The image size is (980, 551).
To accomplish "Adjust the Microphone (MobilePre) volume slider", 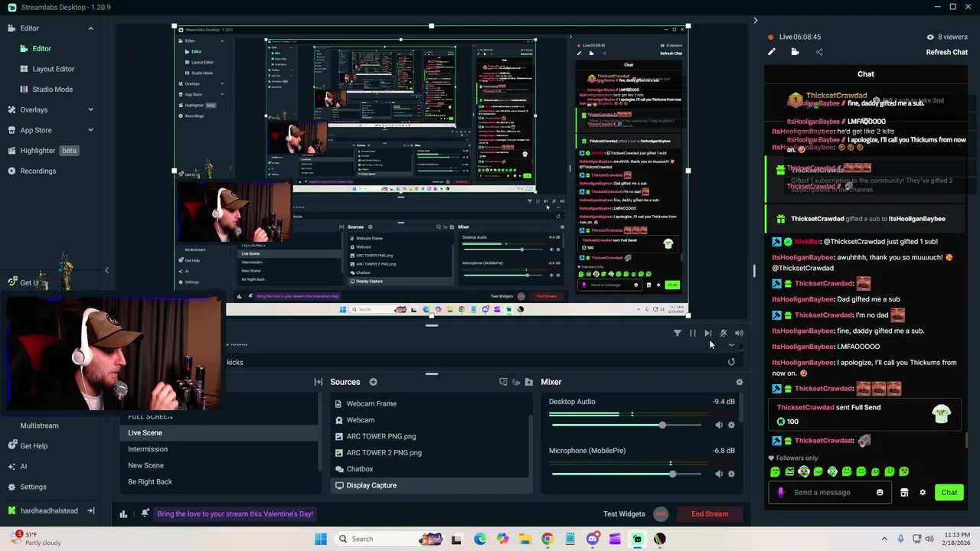I will pyautogui.click(x=626, y=474).
